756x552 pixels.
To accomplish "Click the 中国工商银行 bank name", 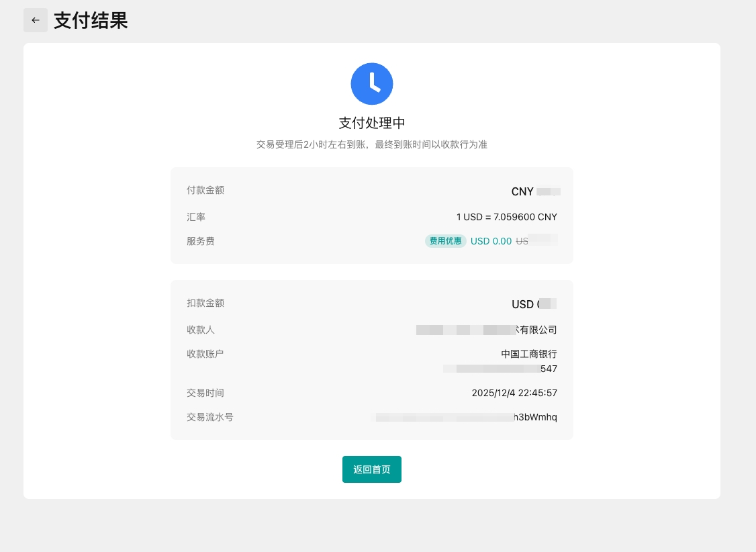I will [529, 354].
